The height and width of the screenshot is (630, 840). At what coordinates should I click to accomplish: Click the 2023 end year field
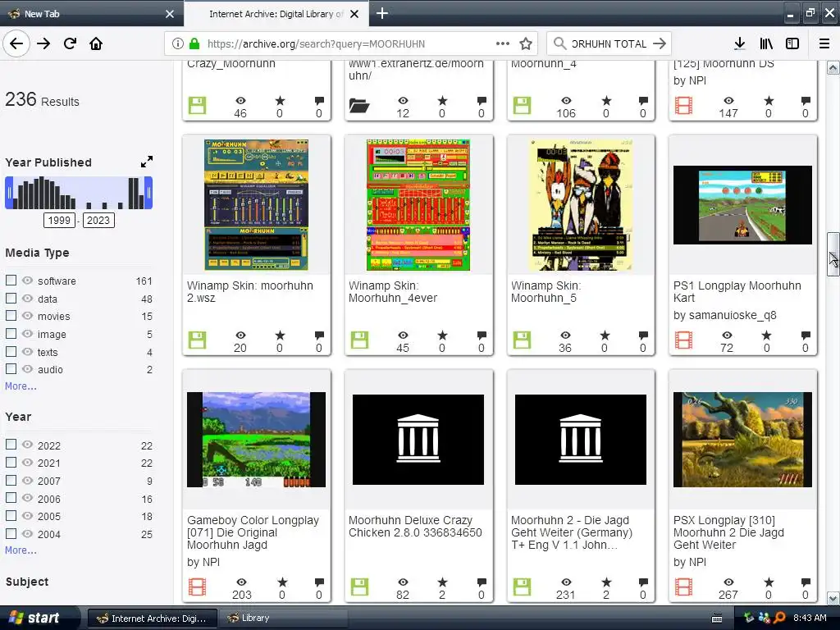click(98, 220)
